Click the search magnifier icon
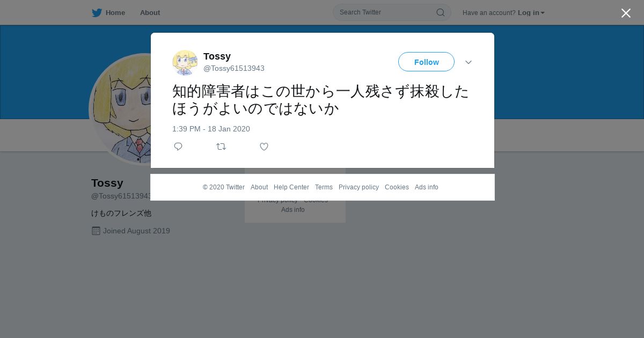Image resolution: width=644 pixels, height=338 pixels. tap(441, 12)
